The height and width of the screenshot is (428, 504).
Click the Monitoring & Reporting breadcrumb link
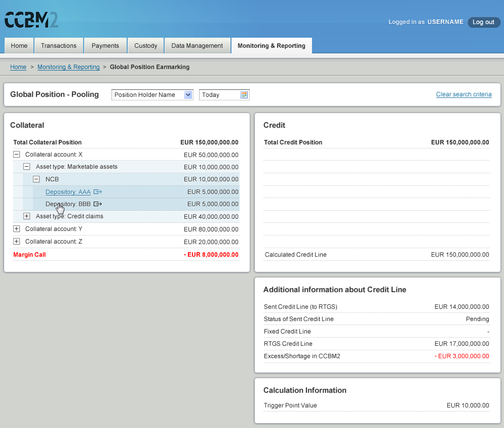[69, 67]
